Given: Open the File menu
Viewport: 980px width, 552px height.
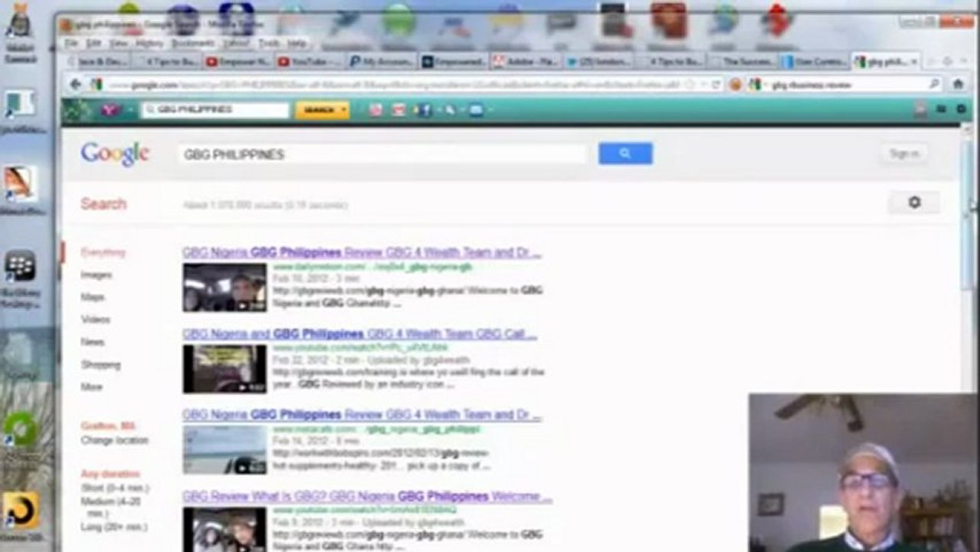Looking at the screenshot, I should [x=71, y=44].
